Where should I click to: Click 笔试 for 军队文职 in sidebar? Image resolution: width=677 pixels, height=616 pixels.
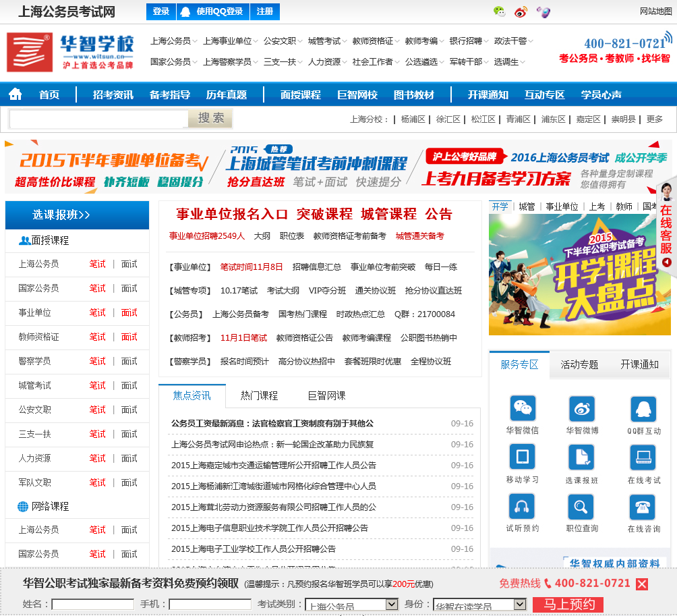coord(98,482)
